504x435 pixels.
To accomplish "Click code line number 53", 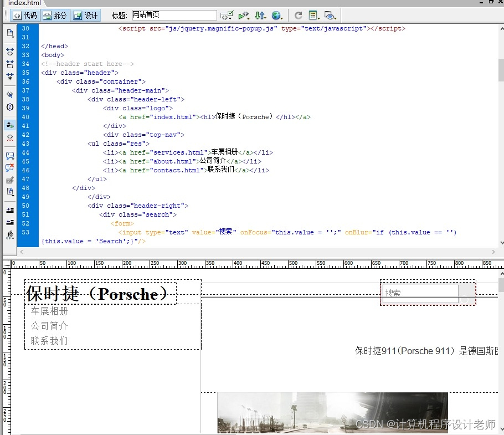I will tap(25, 232).
